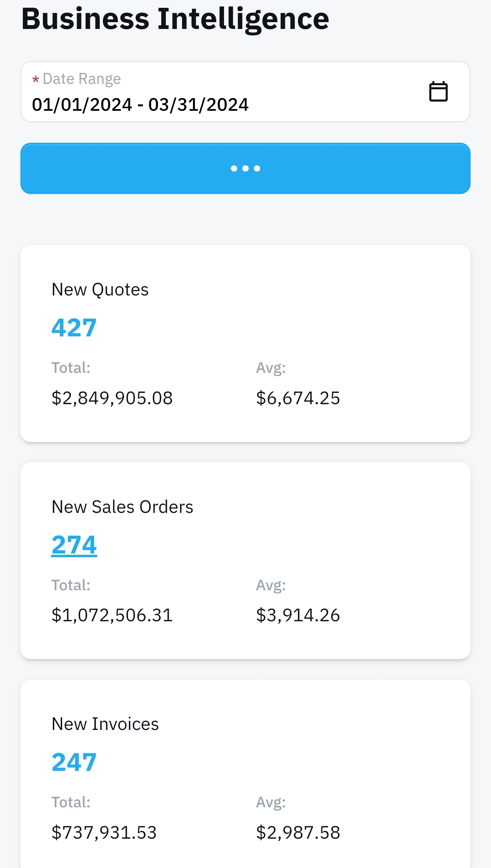Click the three-dot loading indicator
This screenshot has width=491, height=868.
(245, 168)
